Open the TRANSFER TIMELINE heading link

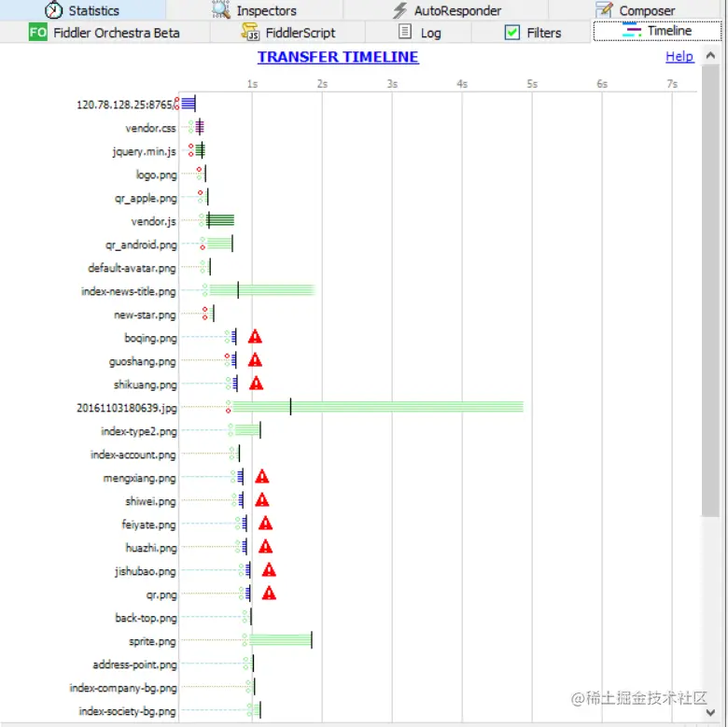338,57
